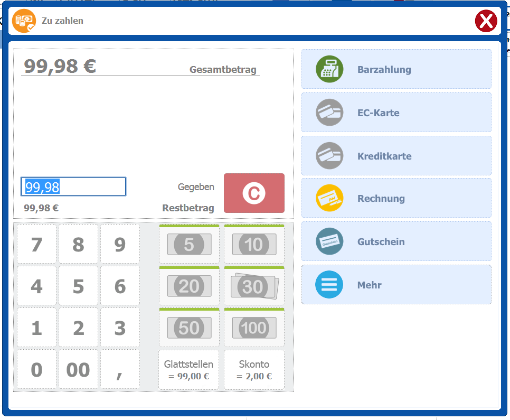Open the Mehr hamburger menu icon

329,285
